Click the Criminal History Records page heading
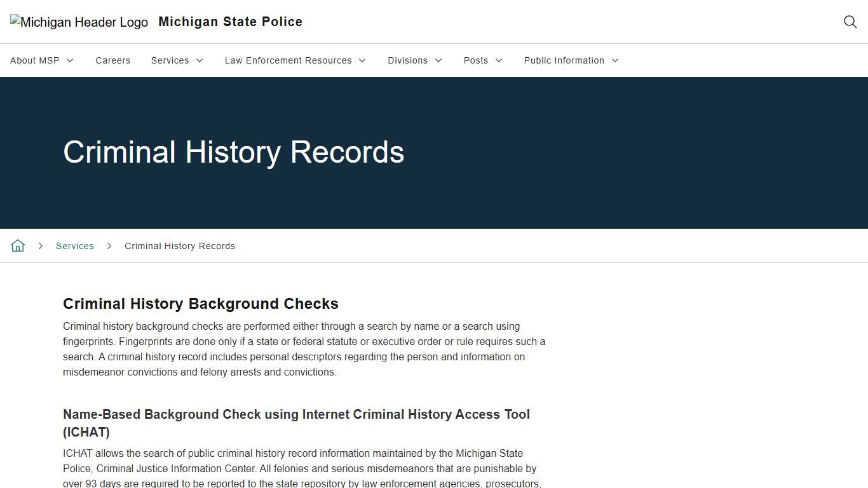The width and height of the screenshot is (868, 488). tap(233, 152)
